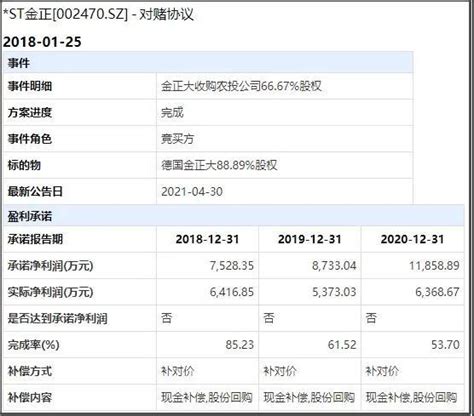Click the 2018-12-31 column header

(x=207, y=239)
